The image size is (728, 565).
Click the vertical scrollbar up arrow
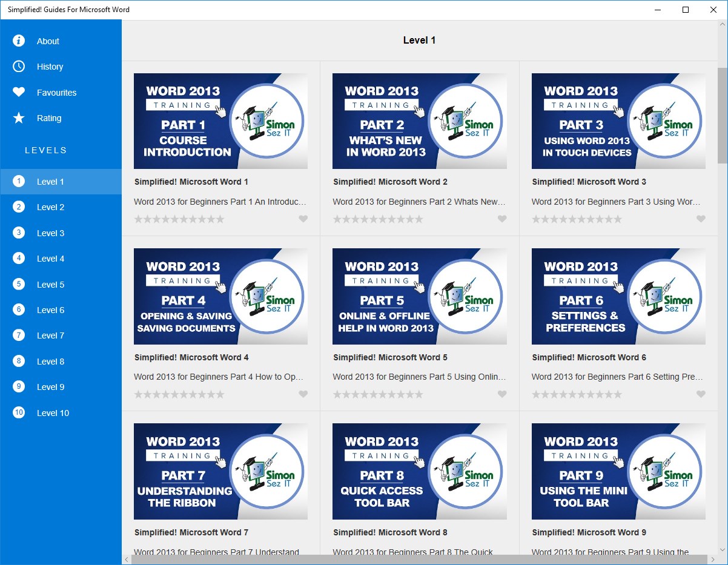pos(723,25)
